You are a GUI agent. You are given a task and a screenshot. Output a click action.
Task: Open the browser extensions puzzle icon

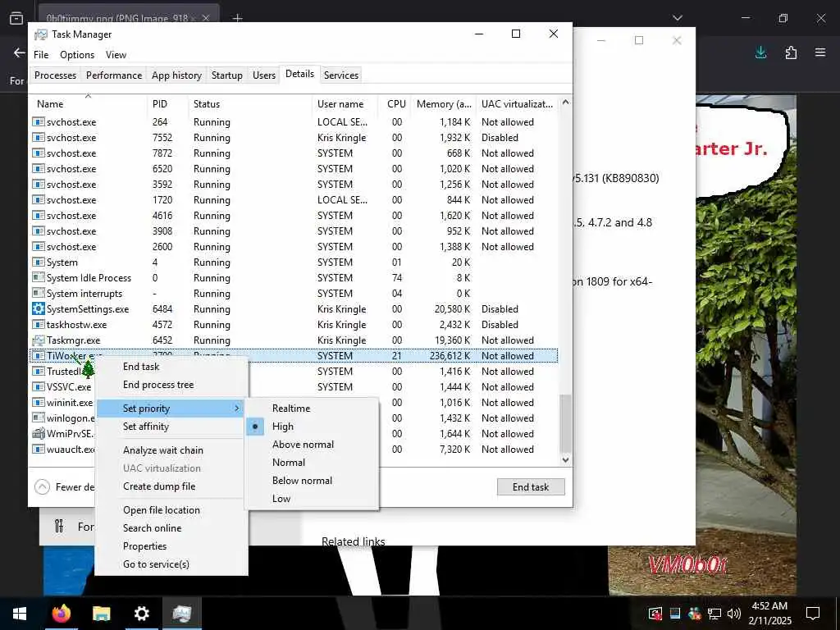(791, 52)
